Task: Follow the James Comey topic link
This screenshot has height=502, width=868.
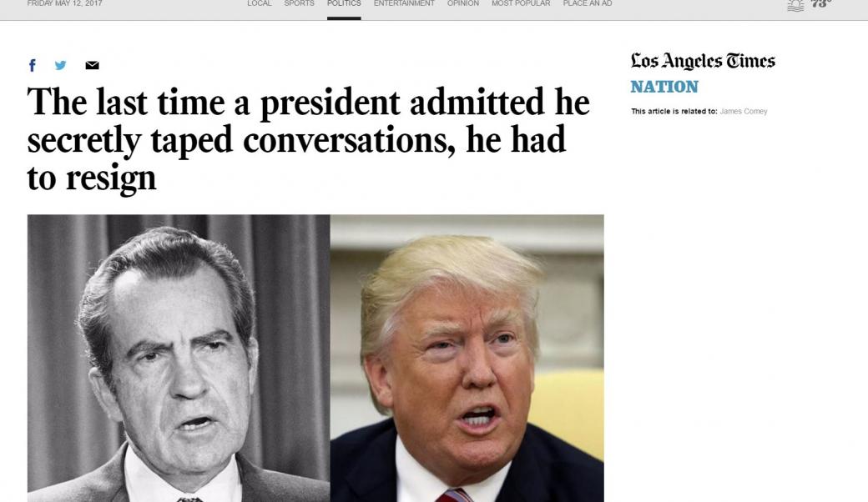Action: [x=743, y=111]
